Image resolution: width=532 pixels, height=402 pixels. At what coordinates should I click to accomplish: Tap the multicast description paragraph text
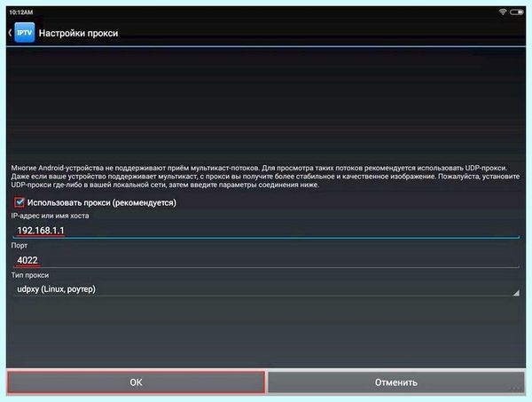point(265,177)
